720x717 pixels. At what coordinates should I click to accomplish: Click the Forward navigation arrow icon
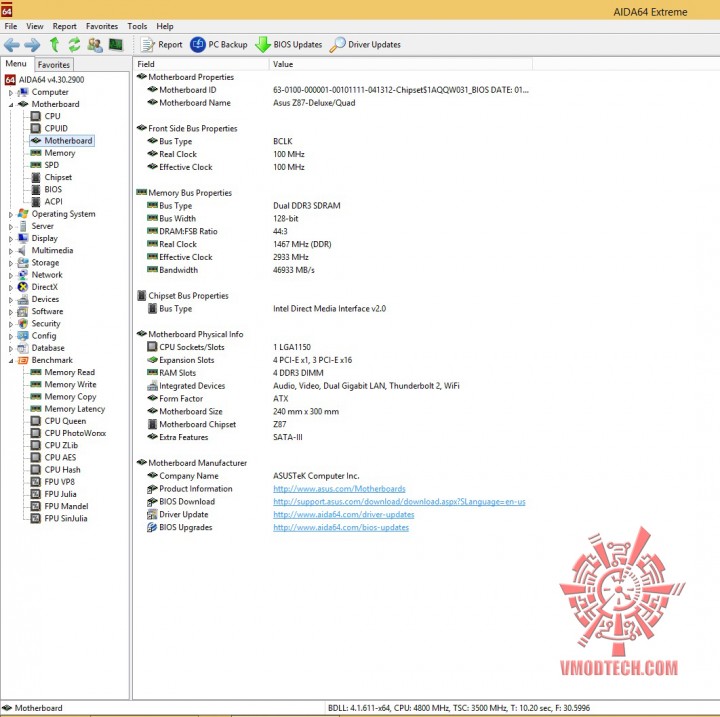tap(32, 45)
